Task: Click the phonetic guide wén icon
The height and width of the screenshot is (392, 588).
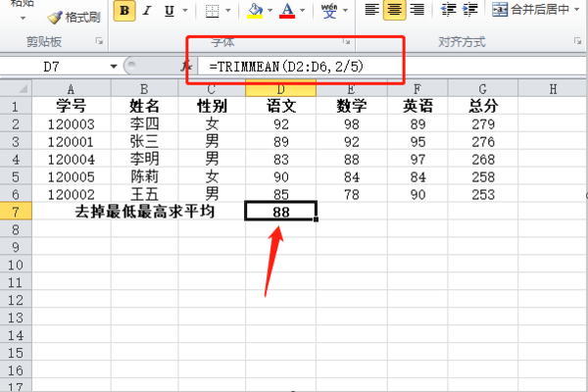Action: (329, 11)
